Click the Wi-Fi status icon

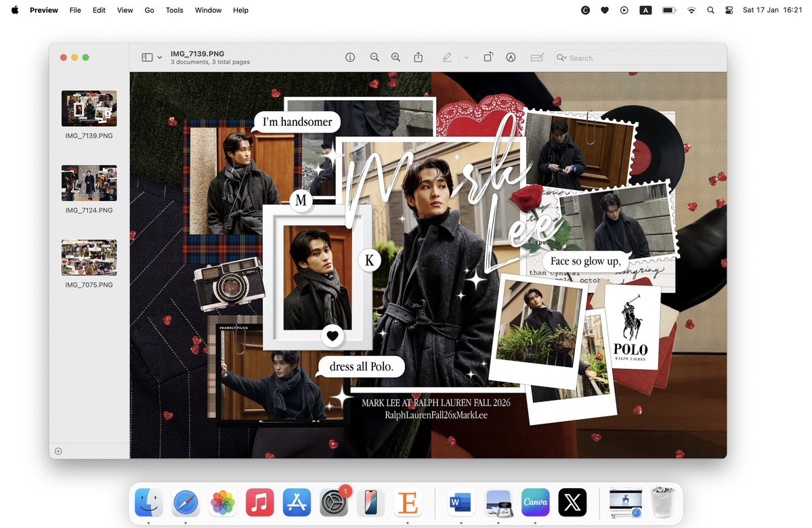click(691, 10)
